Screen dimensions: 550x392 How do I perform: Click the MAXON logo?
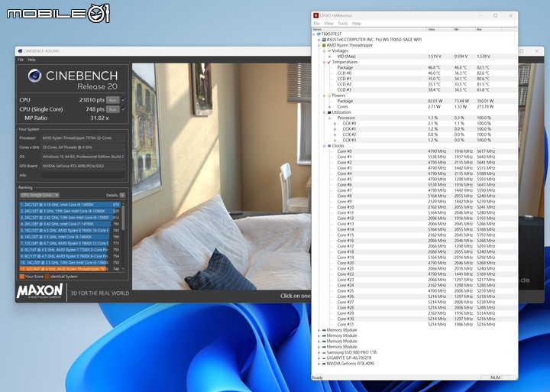pyautogui.click(x=40, y=291)
